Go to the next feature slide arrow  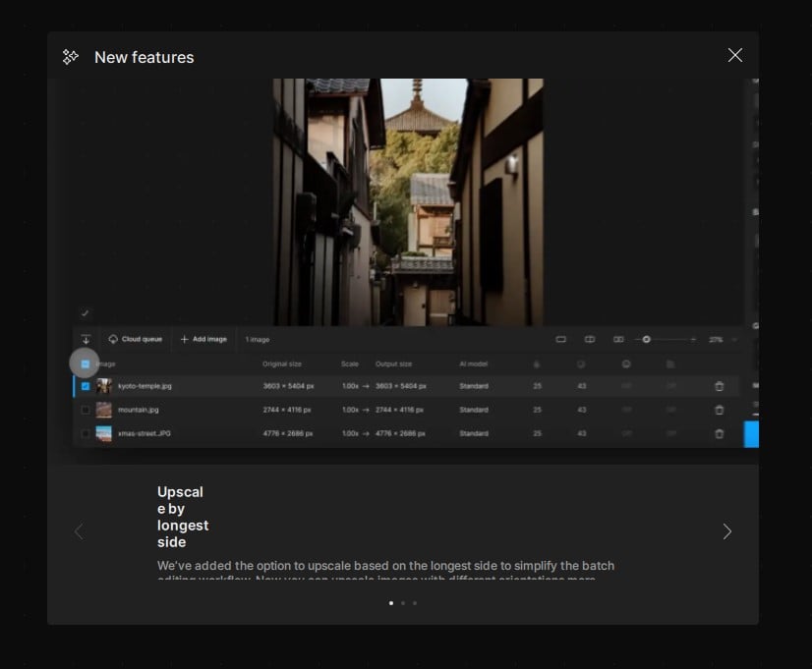pyautogui.click(x=726, y=531)
